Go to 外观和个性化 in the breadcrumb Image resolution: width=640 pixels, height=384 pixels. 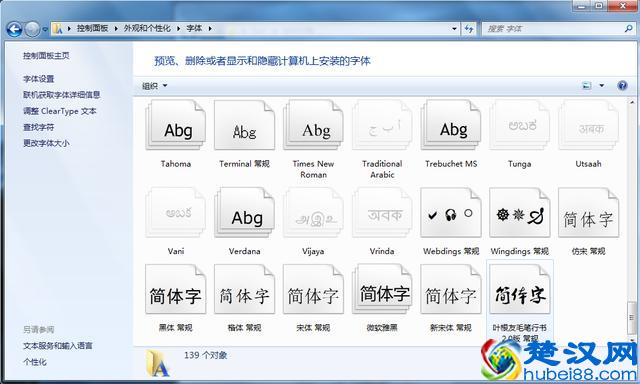[147, 28]
